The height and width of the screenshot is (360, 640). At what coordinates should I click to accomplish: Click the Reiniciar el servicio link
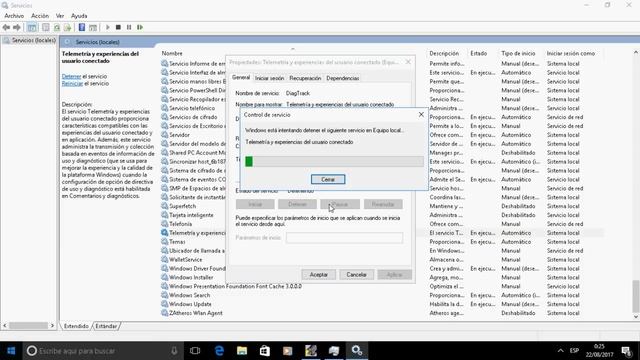pos(85,83)
